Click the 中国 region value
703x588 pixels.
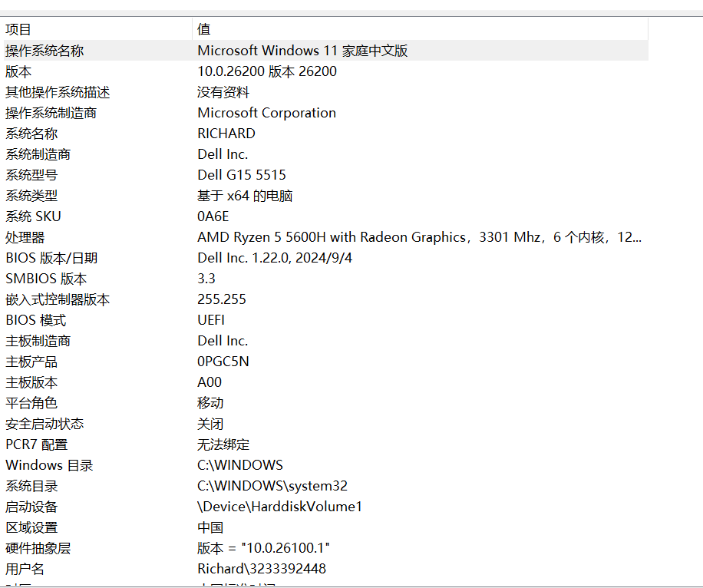210,527
